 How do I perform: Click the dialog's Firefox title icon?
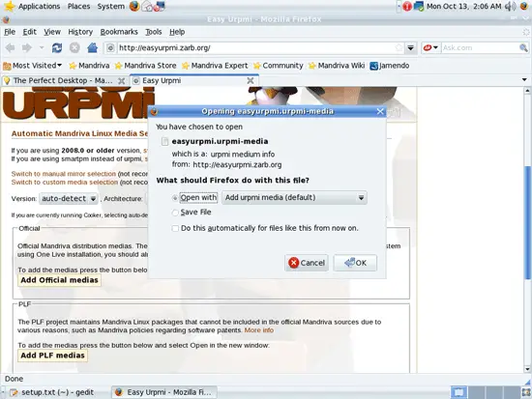(155, 111)
